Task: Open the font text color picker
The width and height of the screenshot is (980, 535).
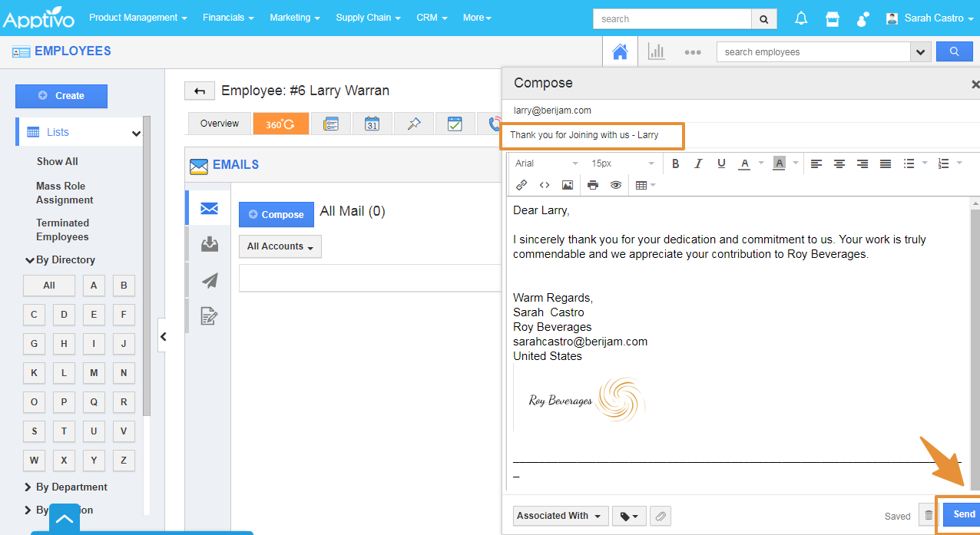Action: pos(744,163)
